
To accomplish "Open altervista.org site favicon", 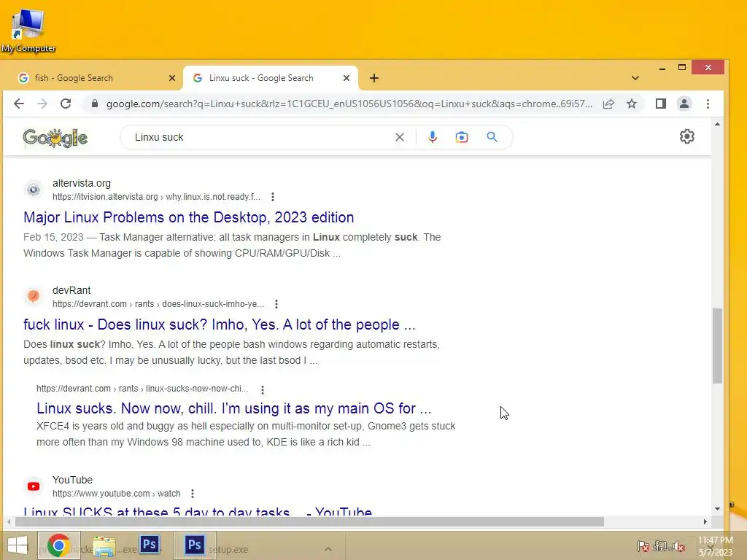I will click(34, 190).
